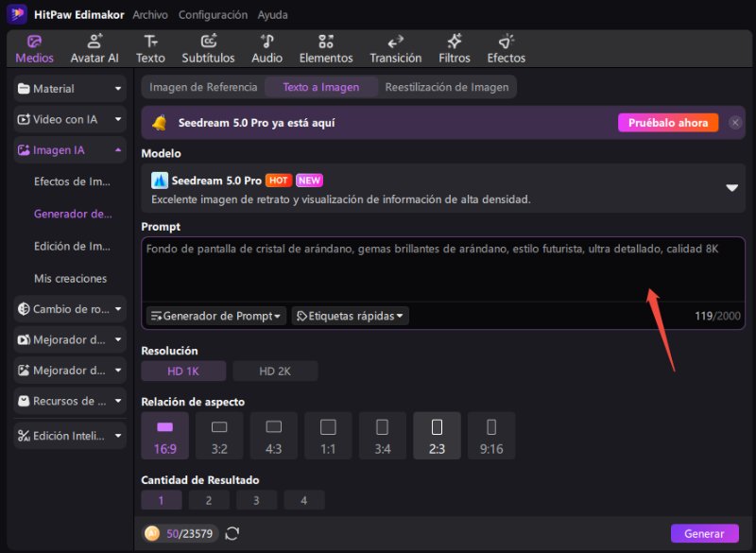Image resolution: width=756 pixels, height=553 pixels.
Task: Select Generador de... sidebar item
Action: [x=73, y=214]
